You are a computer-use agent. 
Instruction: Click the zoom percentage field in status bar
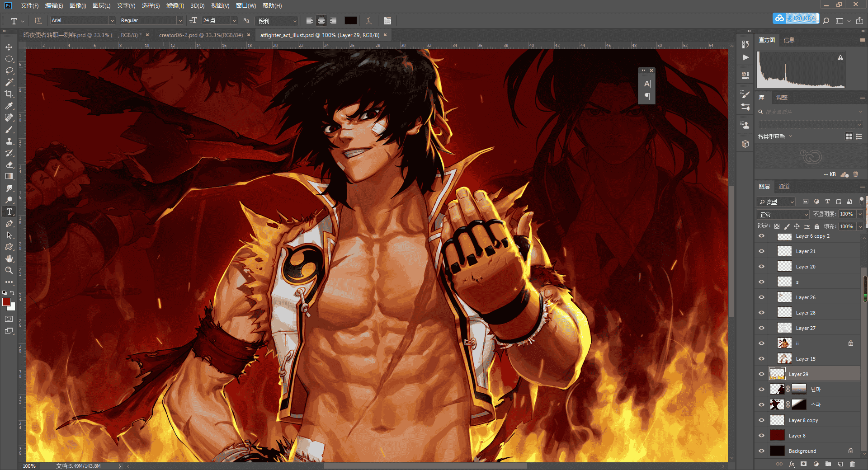30,466
